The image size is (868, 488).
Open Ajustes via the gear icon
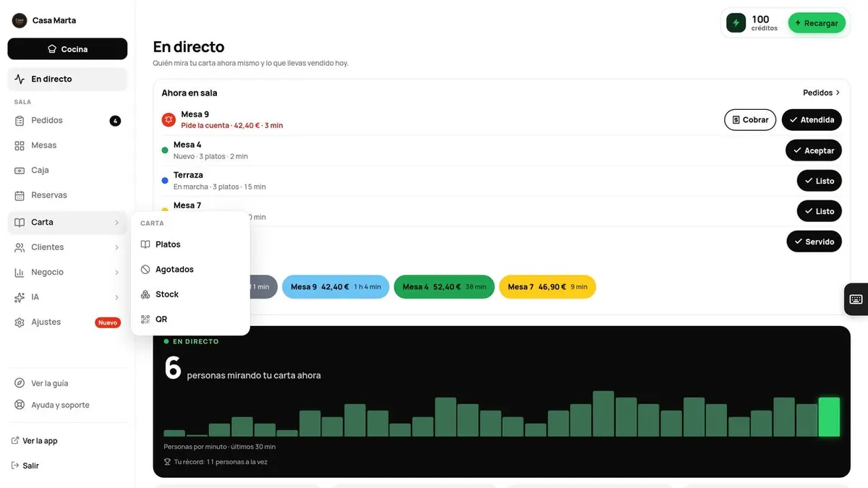coord(20,322)
